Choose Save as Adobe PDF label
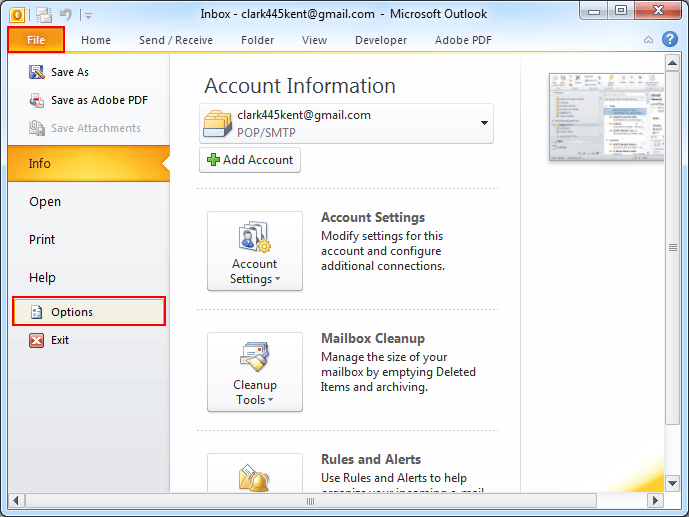The height and width of the screenshot is (517, 689). click(99, 100)
